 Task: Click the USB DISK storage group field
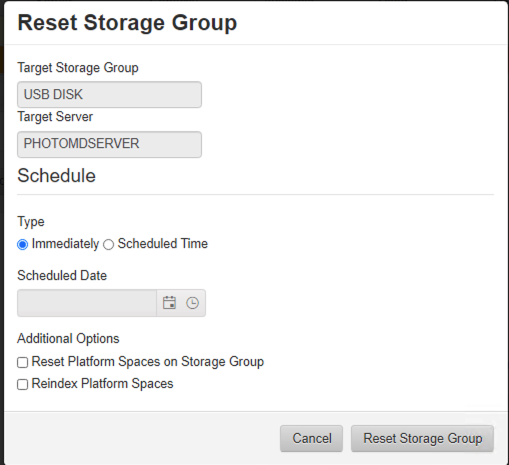tap(109, 95)
